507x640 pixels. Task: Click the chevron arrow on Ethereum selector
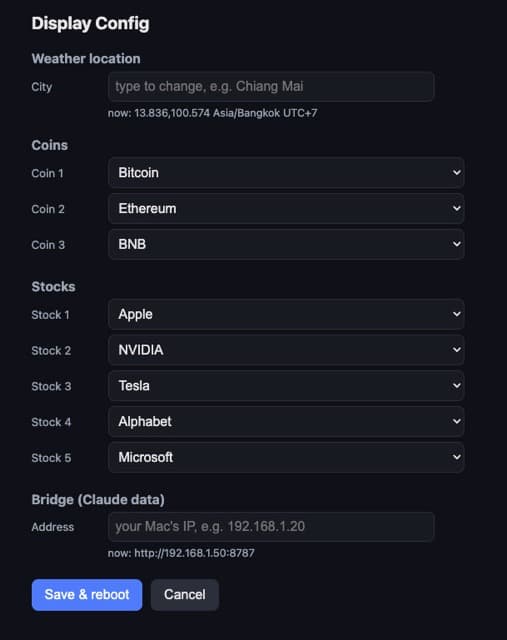pos(457,209)
